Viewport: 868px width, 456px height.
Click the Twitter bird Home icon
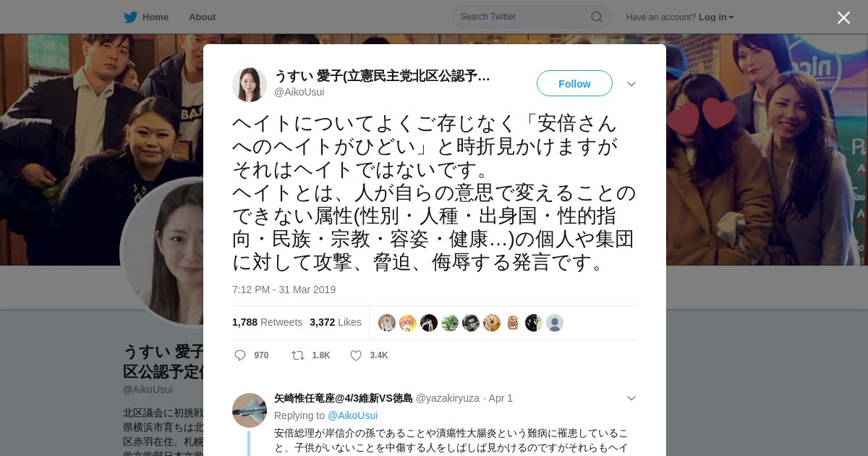pos(130,17)
